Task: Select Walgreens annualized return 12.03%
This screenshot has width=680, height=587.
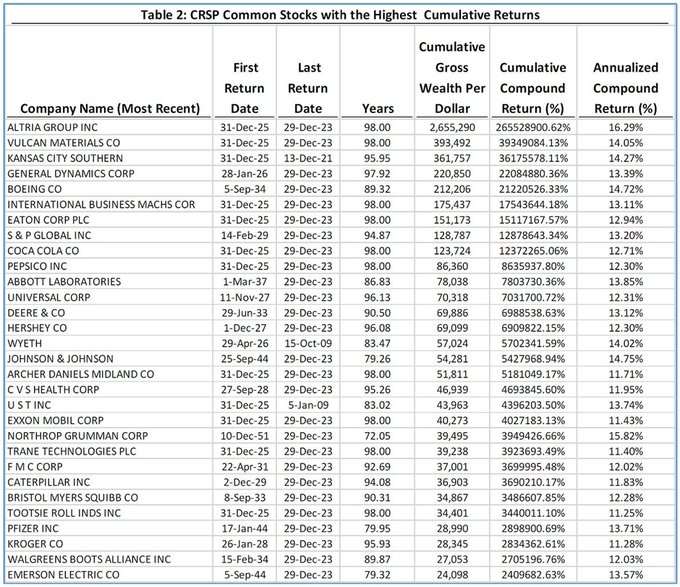Action: 626,560
